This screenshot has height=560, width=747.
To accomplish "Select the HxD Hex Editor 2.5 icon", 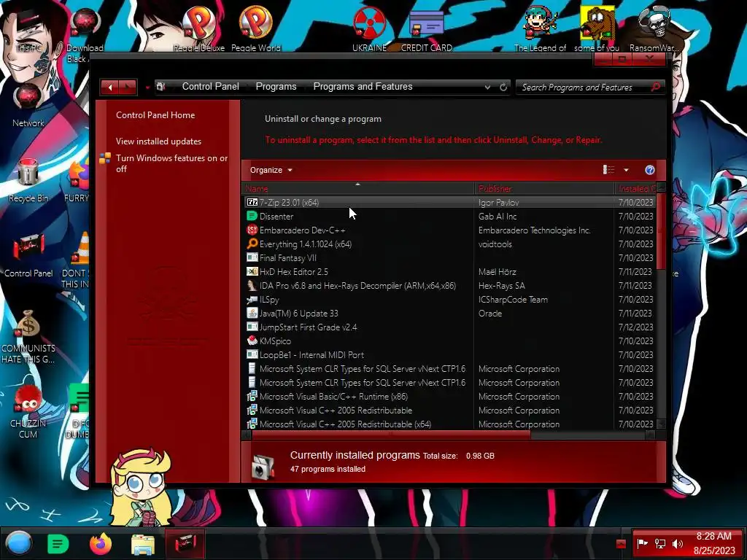I will pyautogui.click(x=252, y=271).
